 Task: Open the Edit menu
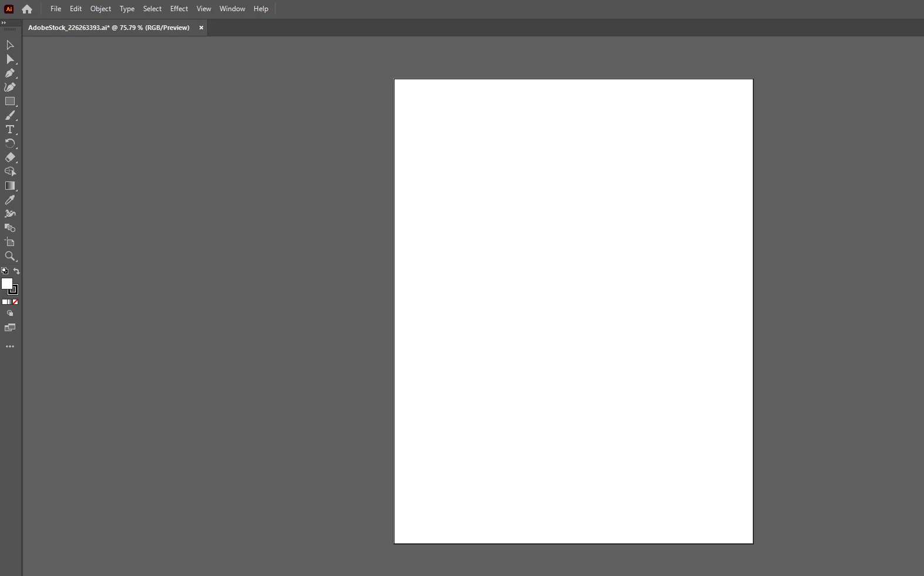pos(76,9)
